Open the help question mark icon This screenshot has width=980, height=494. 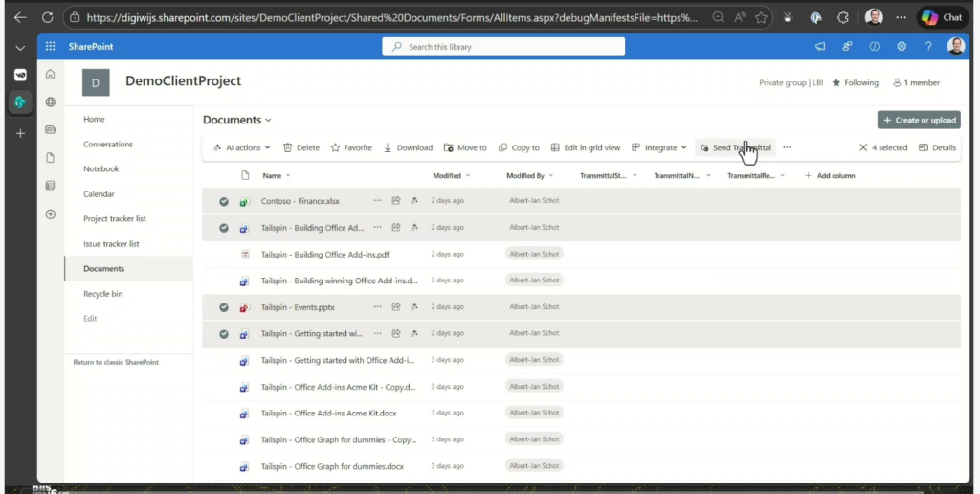pos(928,46)
